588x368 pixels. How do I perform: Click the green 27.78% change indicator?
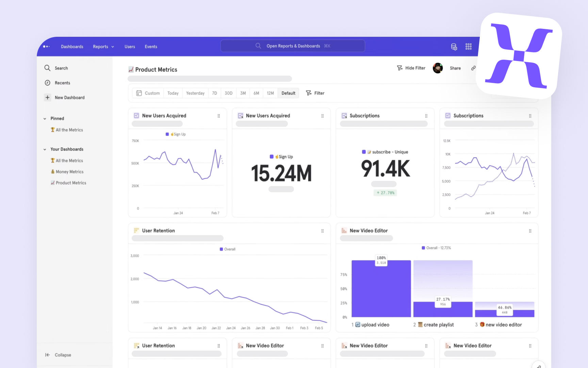click(385, 193)
